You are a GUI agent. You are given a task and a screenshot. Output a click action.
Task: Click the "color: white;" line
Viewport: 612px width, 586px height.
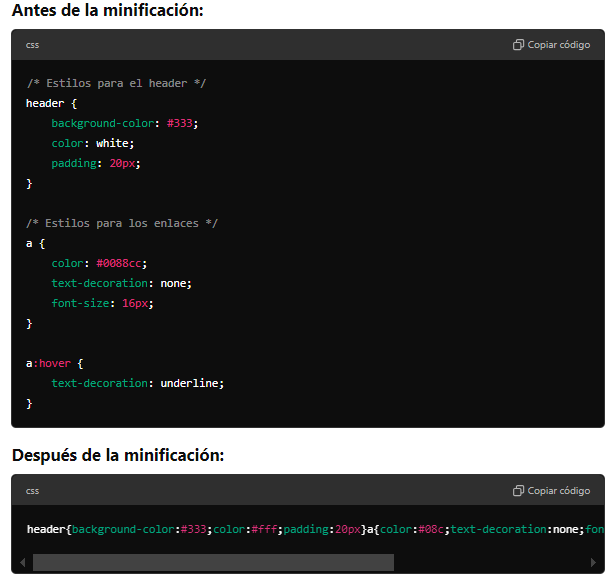tap(93, 143)
